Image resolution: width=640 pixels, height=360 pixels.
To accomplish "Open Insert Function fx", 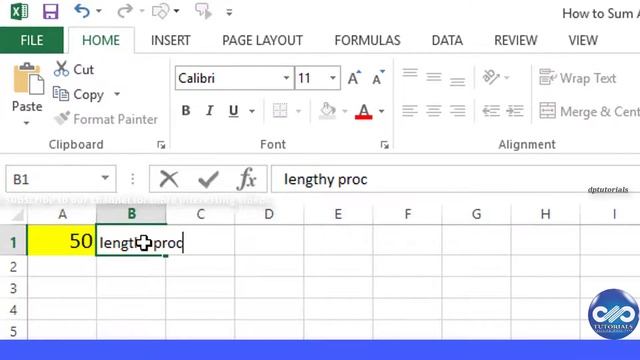I will pos(247,179).
